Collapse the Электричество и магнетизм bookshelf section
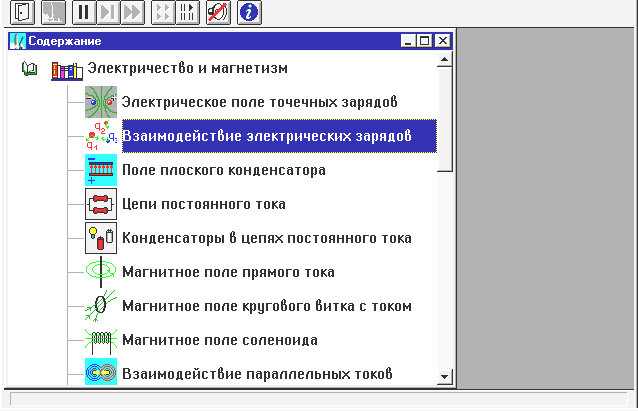The width and height of the screenshot is (638, 411). 67,70
